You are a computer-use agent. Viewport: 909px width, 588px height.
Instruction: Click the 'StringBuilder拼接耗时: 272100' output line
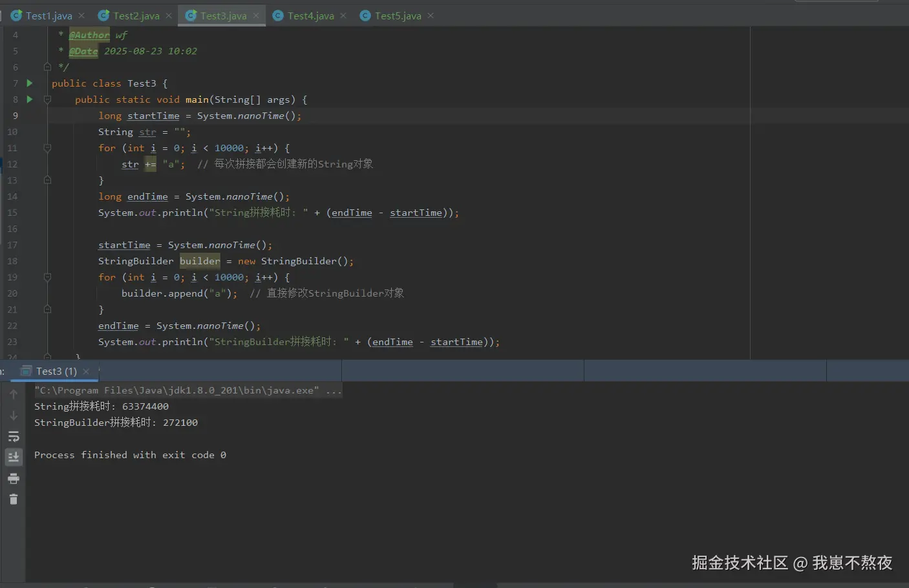point(116,423)
